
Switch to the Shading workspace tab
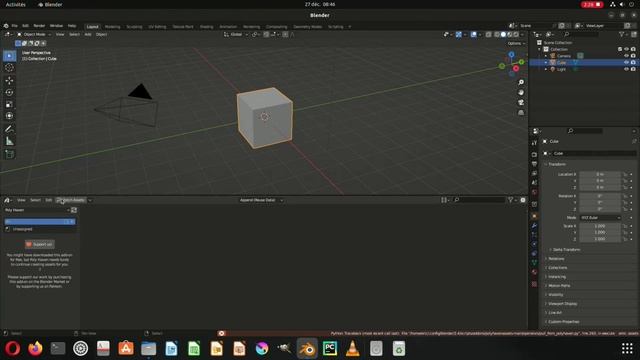click(x=207, y=27)
